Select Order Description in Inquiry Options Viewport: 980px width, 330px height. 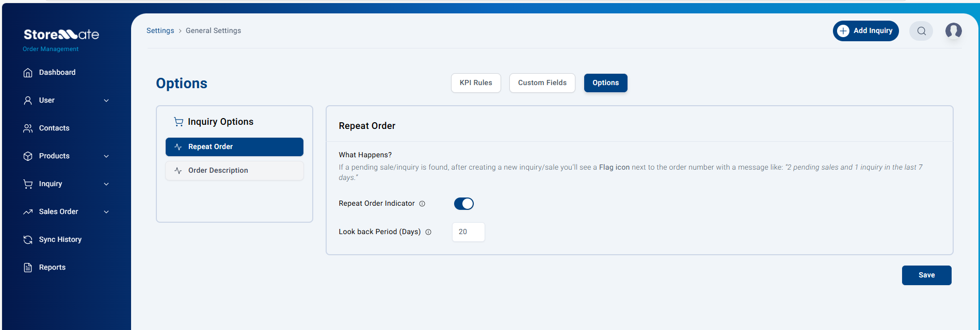[x=234, y=171]
